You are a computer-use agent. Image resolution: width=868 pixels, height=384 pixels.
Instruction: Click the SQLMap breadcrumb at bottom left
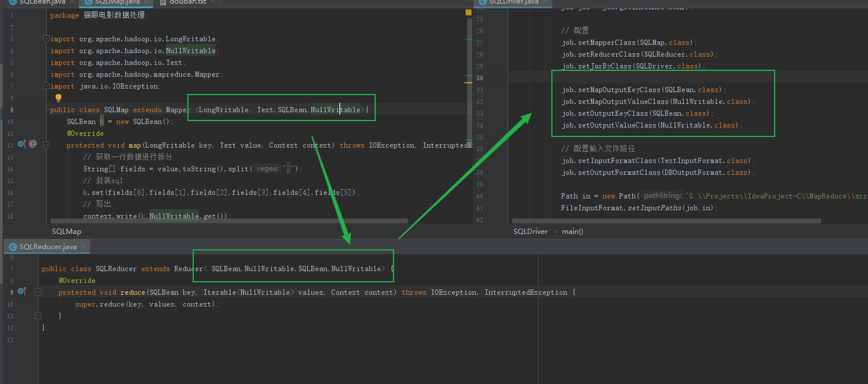click(x=66, y=231)
